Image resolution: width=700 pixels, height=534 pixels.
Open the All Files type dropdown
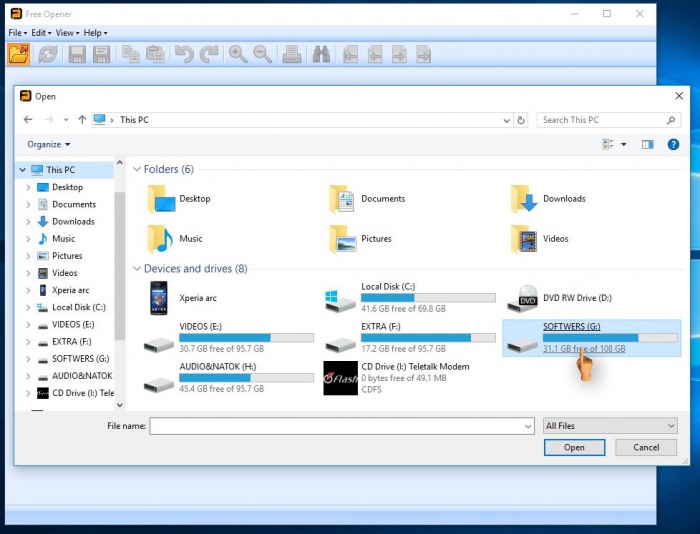(611, 426)
